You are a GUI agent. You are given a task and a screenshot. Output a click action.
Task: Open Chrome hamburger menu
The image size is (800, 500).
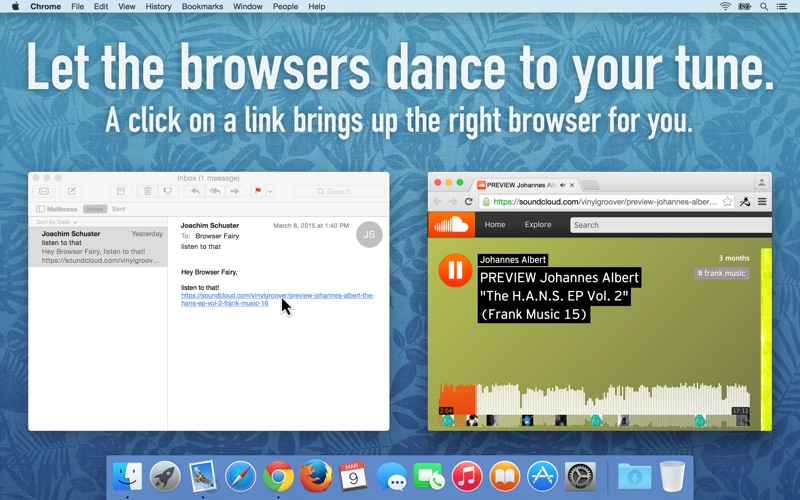pos(762,202)
